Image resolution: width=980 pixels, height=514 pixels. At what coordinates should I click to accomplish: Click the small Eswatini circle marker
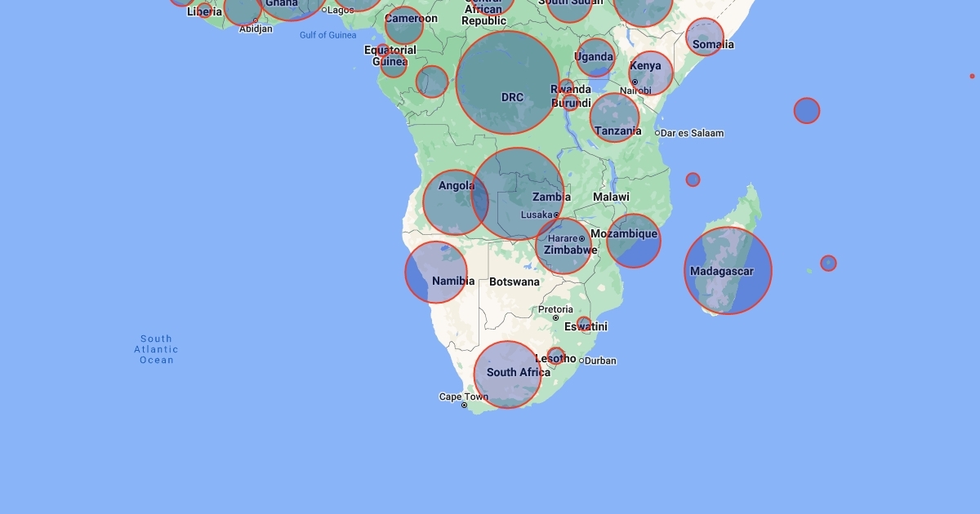tap(584, 324)
